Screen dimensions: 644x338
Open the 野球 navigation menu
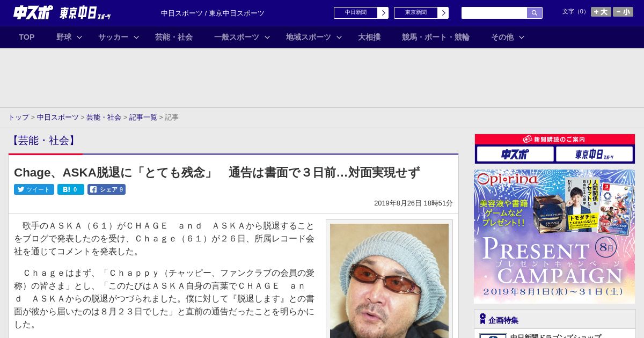coord(64,37)
